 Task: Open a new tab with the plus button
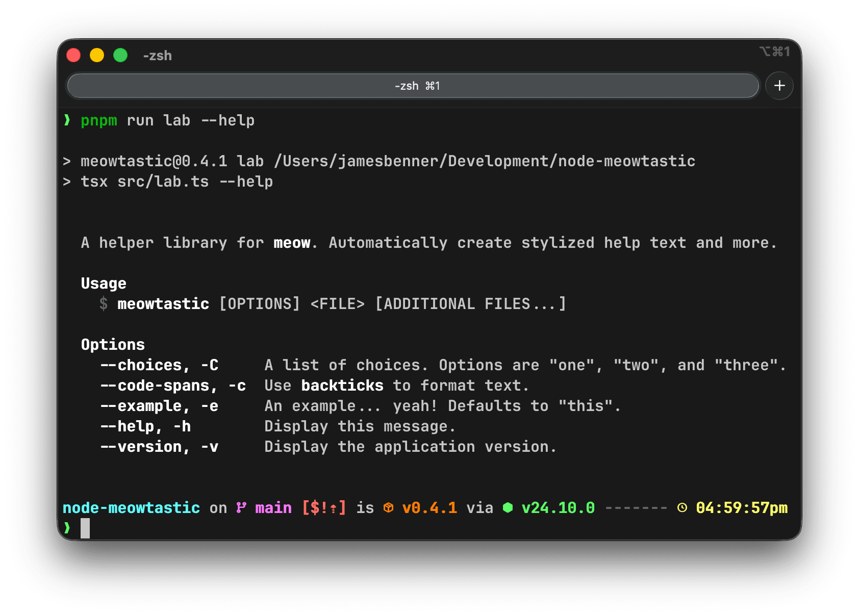(779, 86)
